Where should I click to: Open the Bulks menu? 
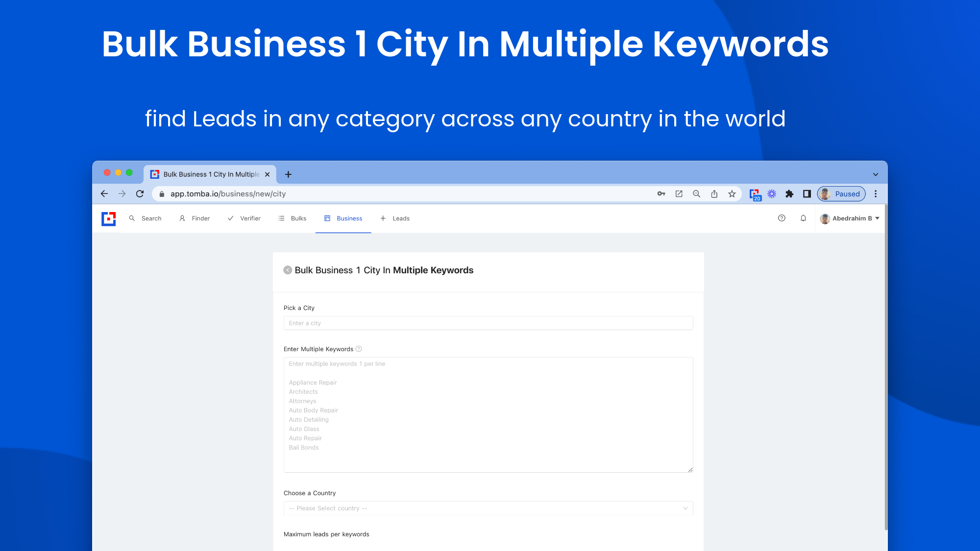tap(293, 218)
